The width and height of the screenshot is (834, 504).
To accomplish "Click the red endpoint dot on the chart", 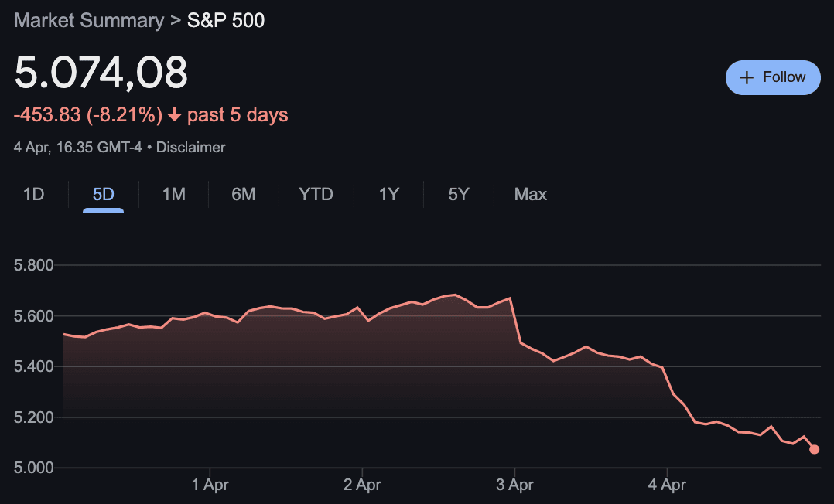I will [x=813, y=448].
